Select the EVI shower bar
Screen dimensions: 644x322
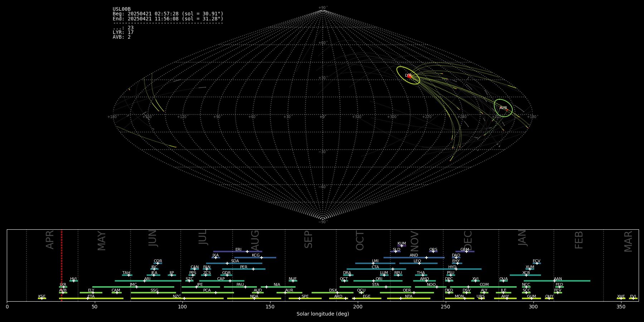(633, 298)
